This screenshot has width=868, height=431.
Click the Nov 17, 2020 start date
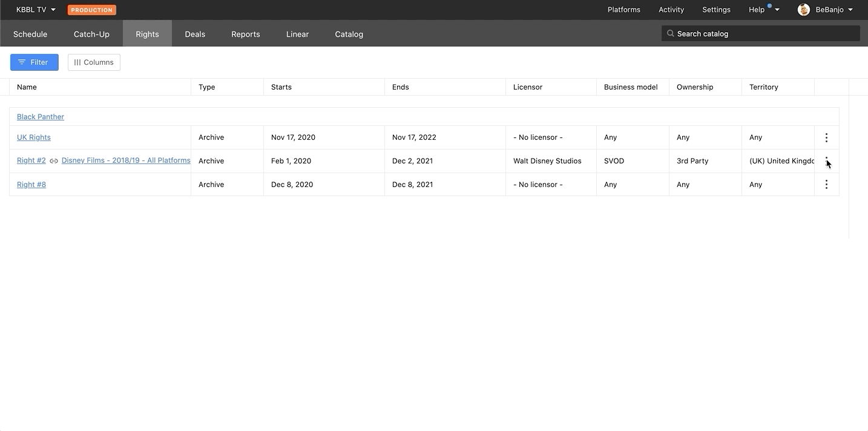coord(293,137)
